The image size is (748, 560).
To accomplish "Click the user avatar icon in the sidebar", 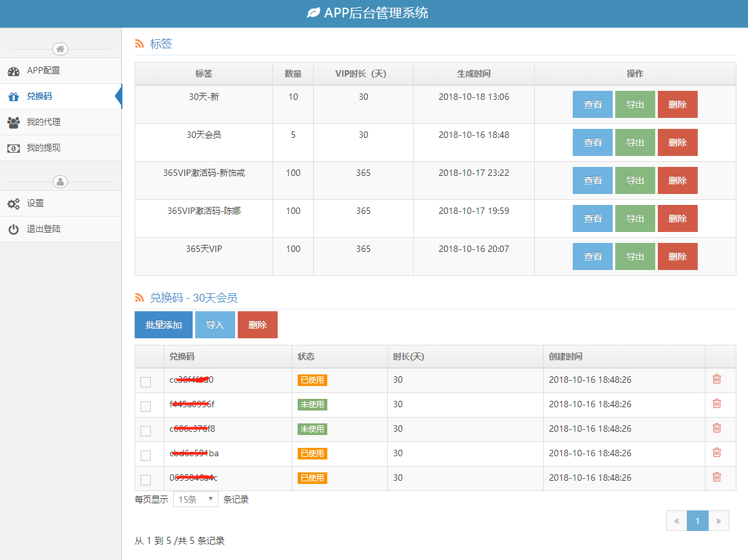I will click(x=60, y=182).
